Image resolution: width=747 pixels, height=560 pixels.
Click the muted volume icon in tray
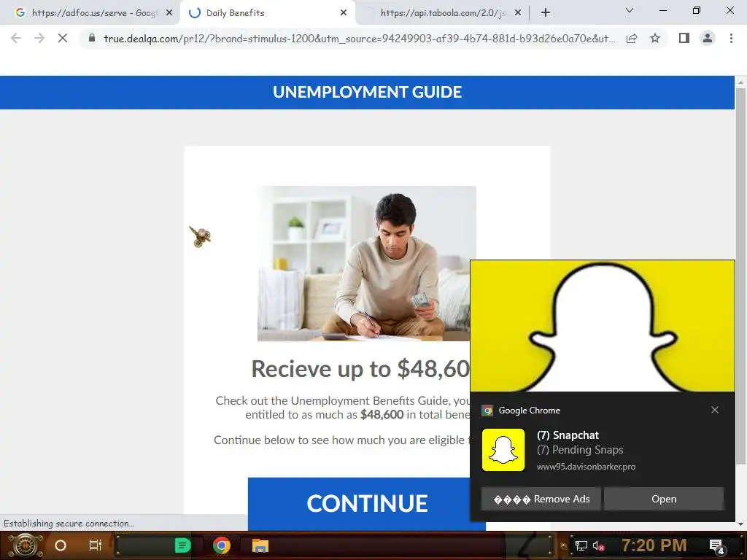[x=599, y=545]
